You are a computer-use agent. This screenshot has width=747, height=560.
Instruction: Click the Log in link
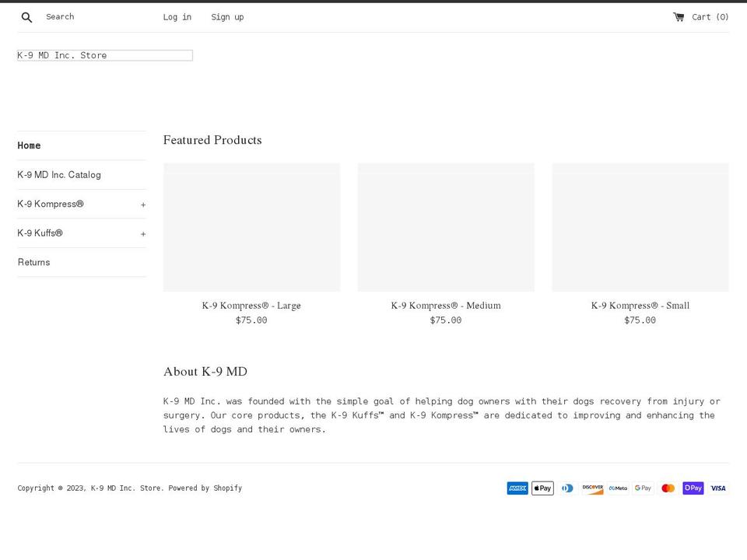tap(177, 17)
